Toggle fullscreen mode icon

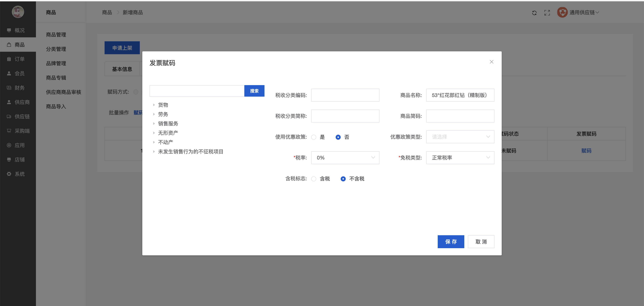[x=547, y=13]
